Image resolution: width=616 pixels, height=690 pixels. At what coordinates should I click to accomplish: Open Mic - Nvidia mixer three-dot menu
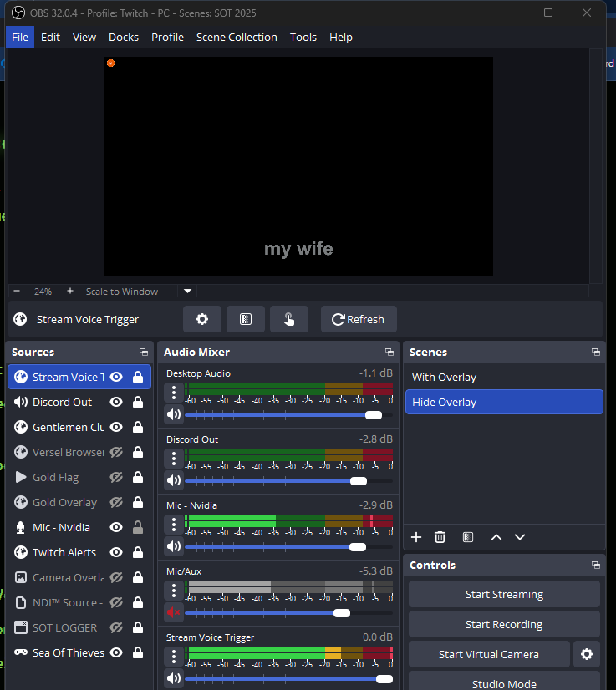(174, 525)
